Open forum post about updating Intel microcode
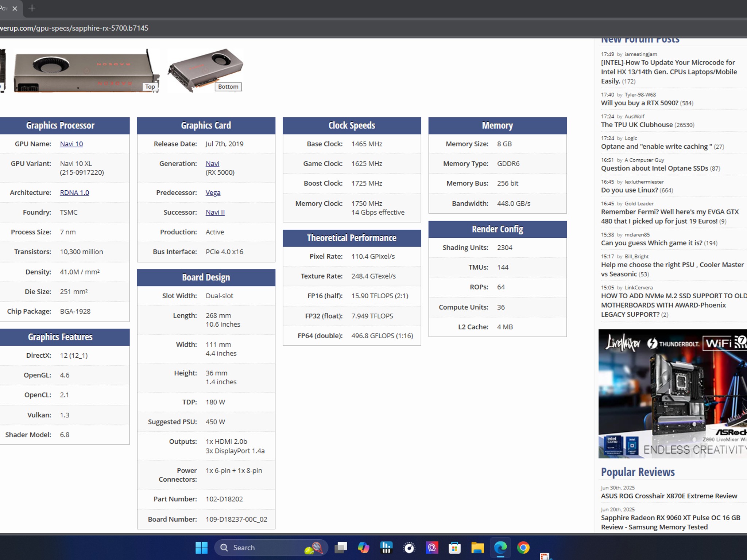747x560 pixels. 669,71
